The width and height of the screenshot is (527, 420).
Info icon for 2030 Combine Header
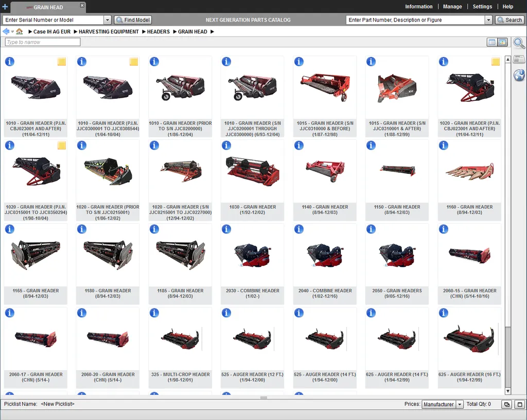coord(226,229)
